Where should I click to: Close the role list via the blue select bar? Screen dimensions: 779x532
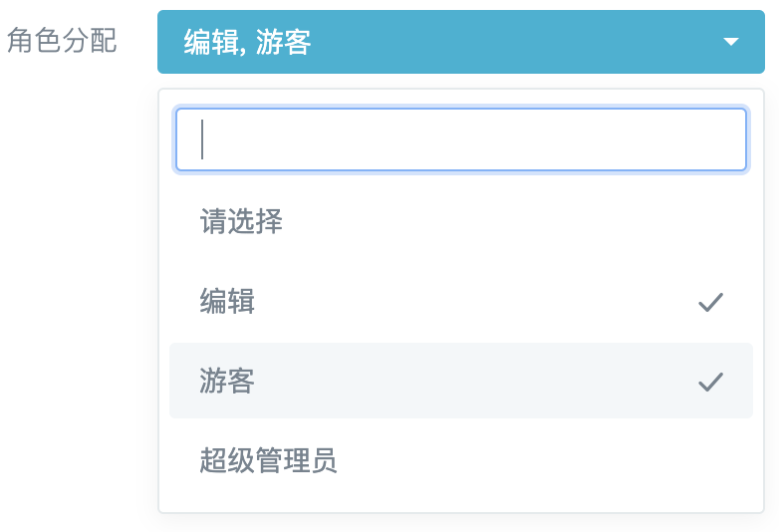click(461, 42)
